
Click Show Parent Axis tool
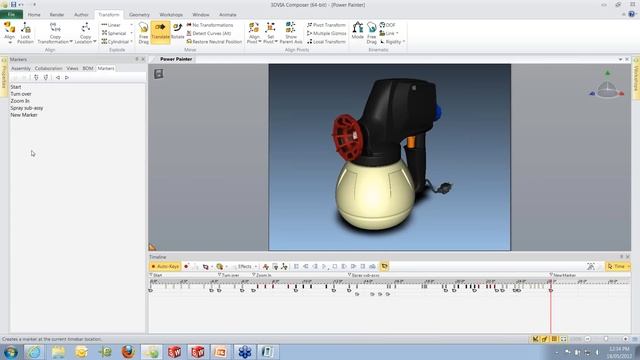pos(291,33)
